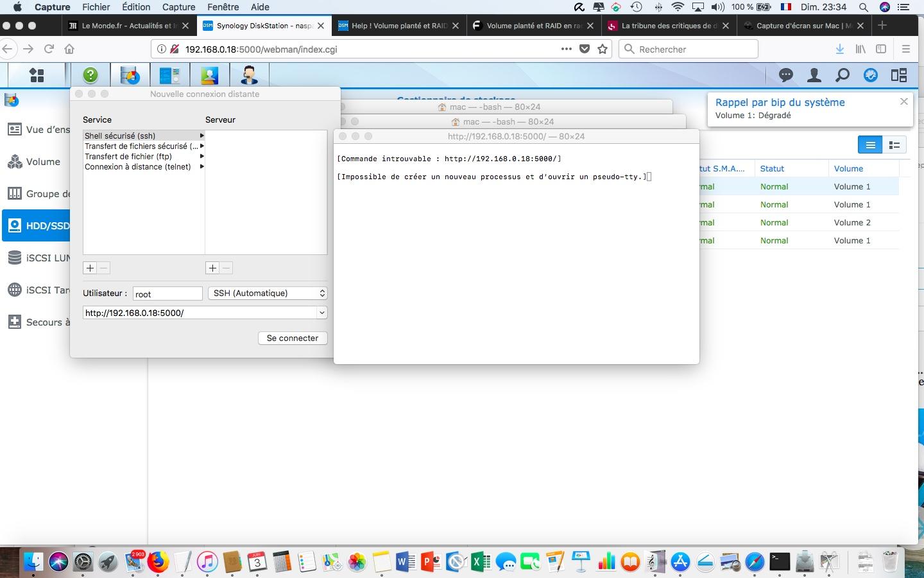The width and height of the screenshot is (924, 578).
Task: Switch to detailed card view toggle
Action: click(x=894, y=145)
